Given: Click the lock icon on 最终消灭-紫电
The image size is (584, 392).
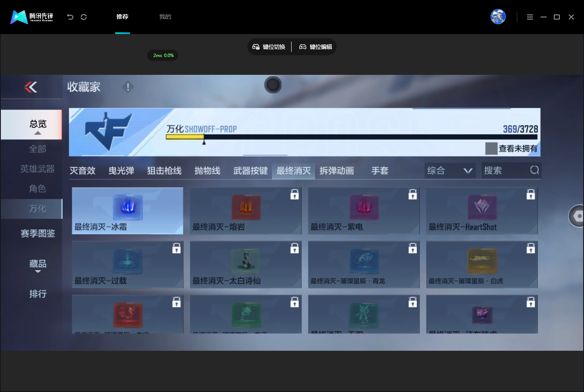Looking at the screenshot, I should coord(413,194).
